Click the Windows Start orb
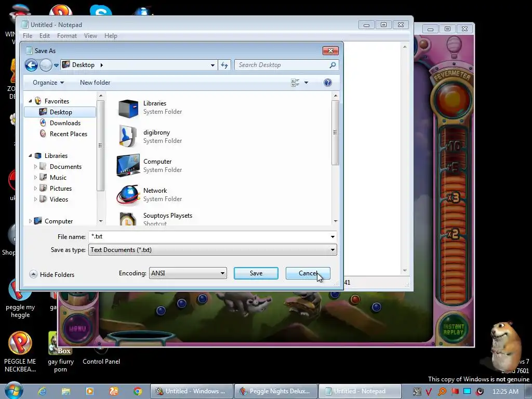The height and width of the screenshot is (399, 532). tap(14, 391)
